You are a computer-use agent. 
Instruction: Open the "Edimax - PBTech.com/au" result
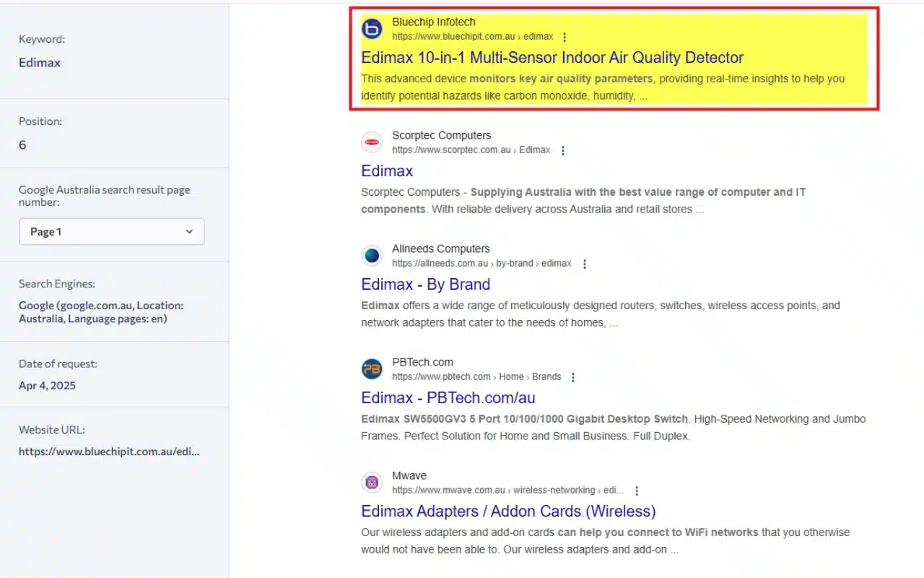click(x=448, y=398)
